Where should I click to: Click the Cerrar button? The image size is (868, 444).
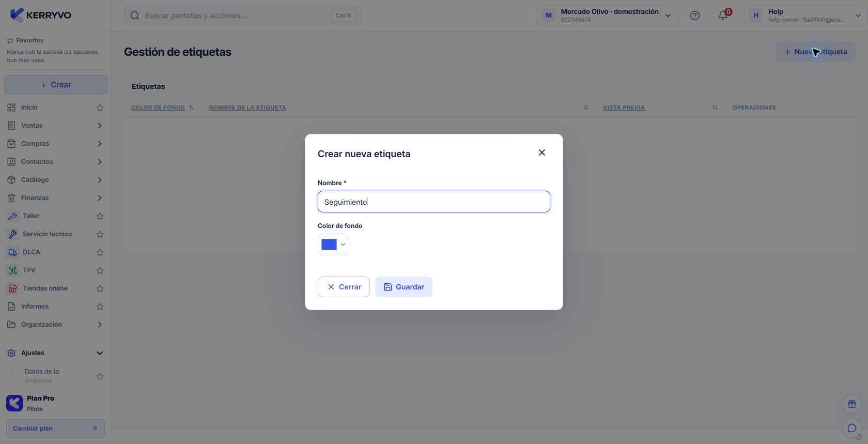(x=344, y=287)
